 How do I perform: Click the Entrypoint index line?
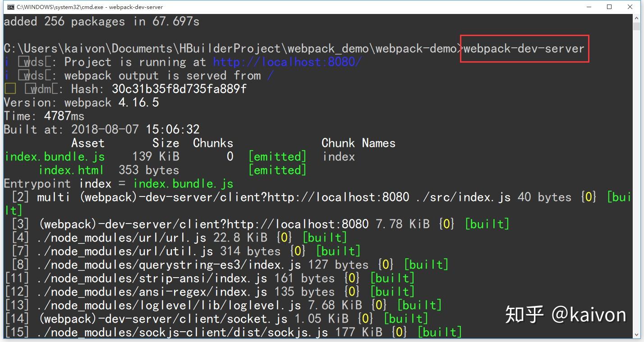(119, 183)
